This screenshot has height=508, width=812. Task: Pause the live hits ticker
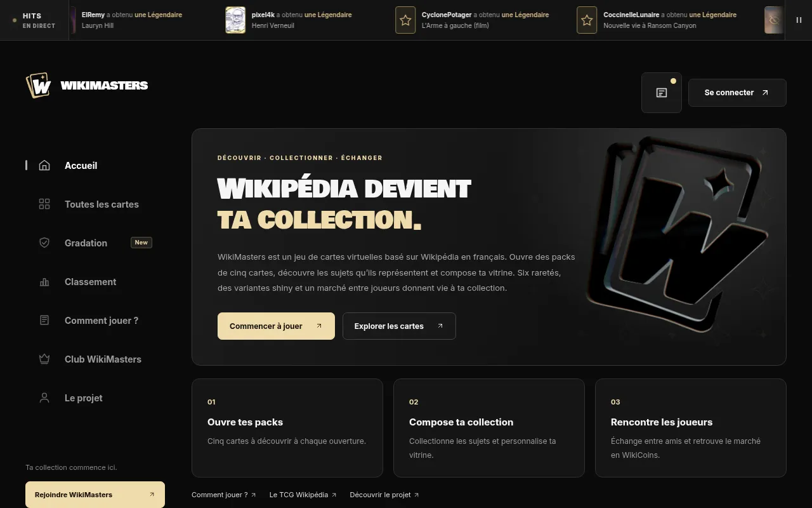tap(799, 20)
